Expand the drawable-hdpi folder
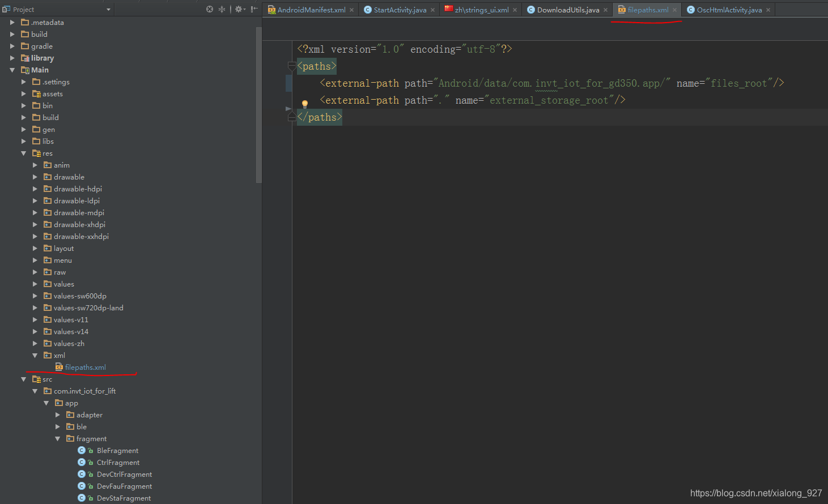Image resolution: width=828 pixels, height=504 pixels. click(x=35, y=189)
